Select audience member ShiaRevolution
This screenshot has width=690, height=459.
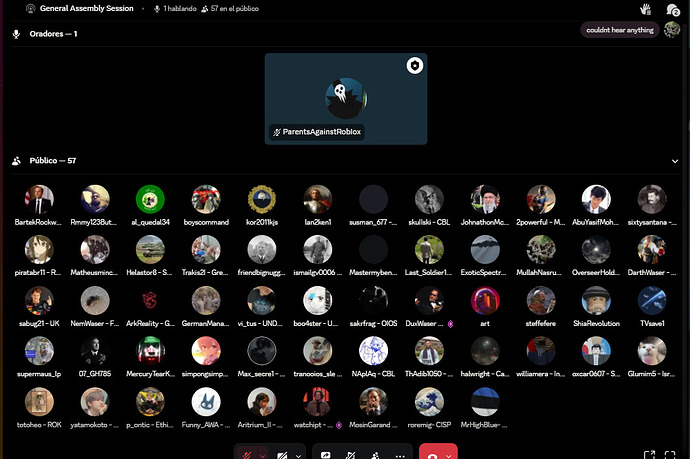[x=596, y=306]
